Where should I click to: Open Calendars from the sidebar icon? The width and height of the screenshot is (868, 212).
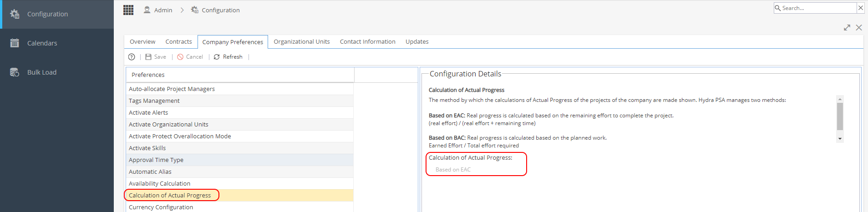tap(15, 43)
